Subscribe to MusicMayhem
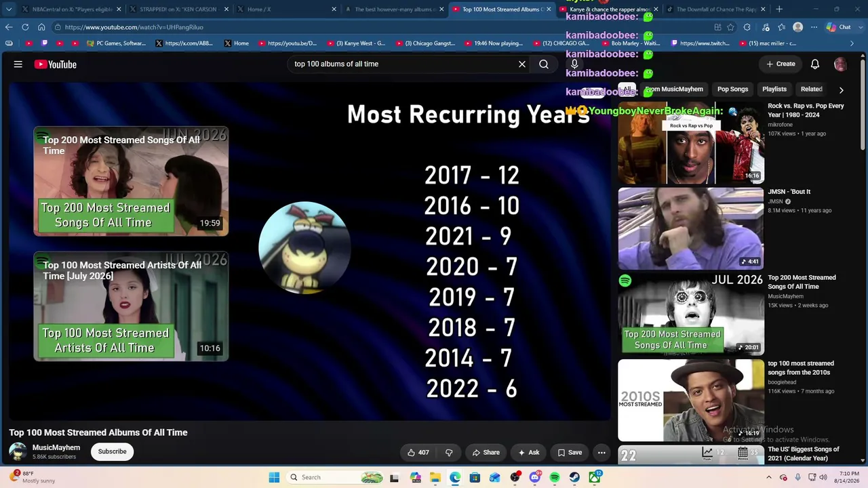This screenshot has height=488, width=868. pos(113,451)
